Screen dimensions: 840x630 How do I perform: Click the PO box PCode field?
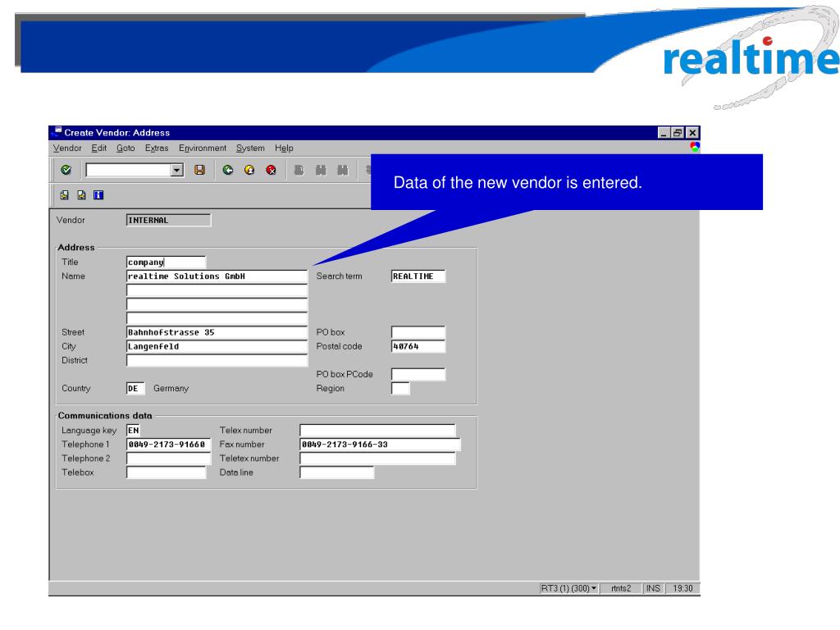coord(418,374)
